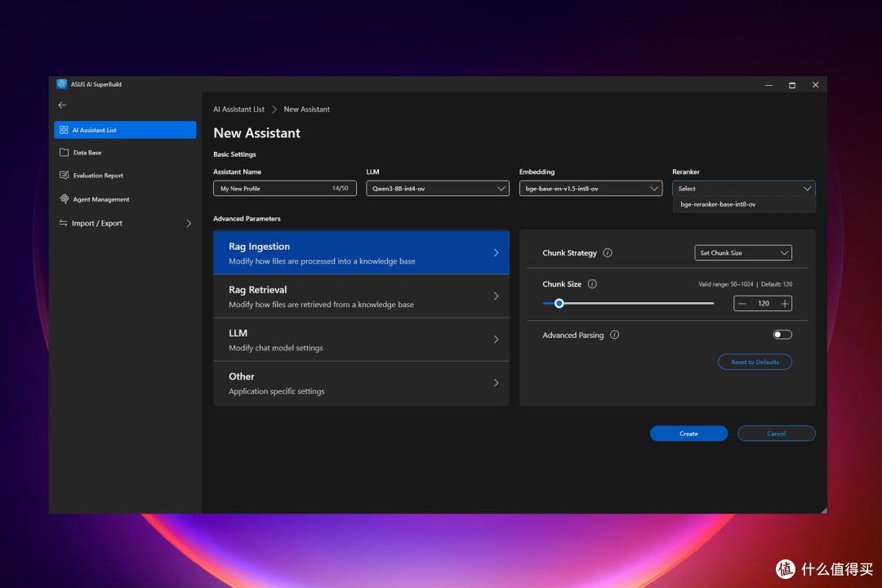Screen dimensions: 882x588
Task: Click the ASUS AI SuperBuild app logo
Action: tap(62, 84)
